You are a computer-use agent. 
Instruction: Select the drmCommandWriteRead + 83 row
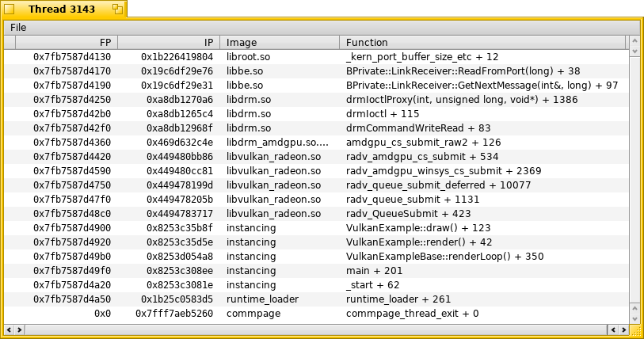pyautogui.click(x=316, y=128)
